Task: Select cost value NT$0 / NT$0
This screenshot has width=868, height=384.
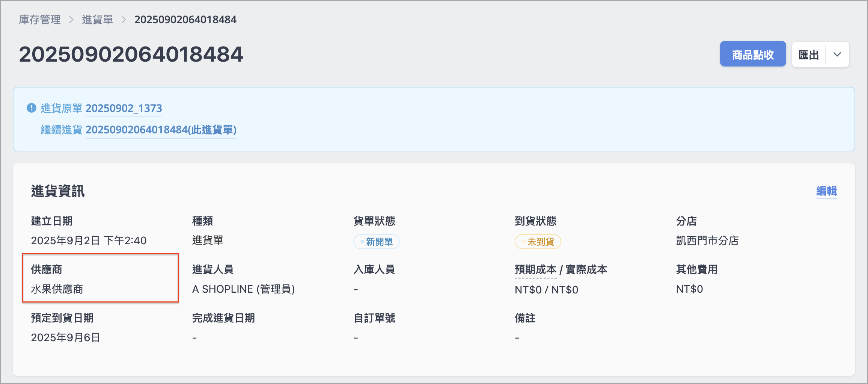Action: pos(546,290)
